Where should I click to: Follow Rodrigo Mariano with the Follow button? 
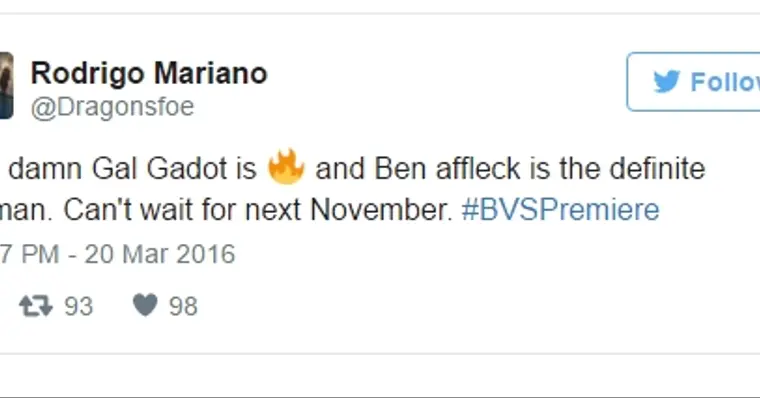coord(694,81)
